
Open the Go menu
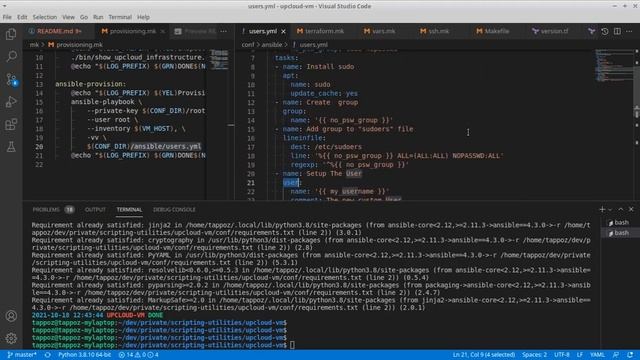84,17
